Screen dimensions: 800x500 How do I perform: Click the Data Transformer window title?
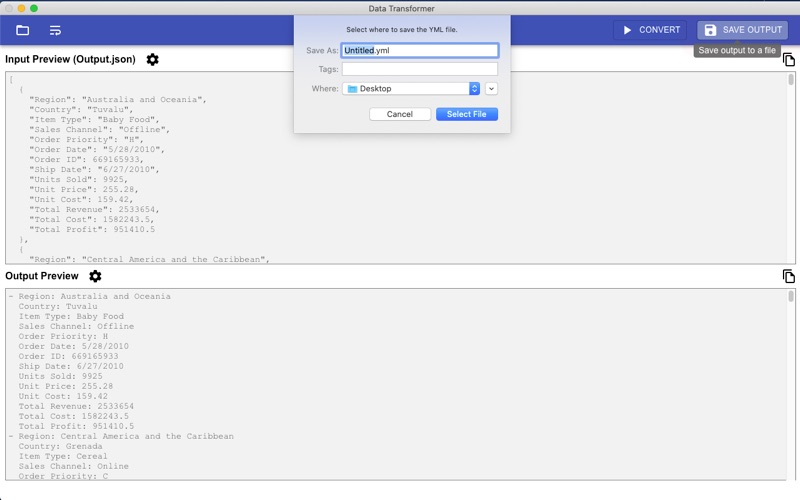click(x=402, y=8)
